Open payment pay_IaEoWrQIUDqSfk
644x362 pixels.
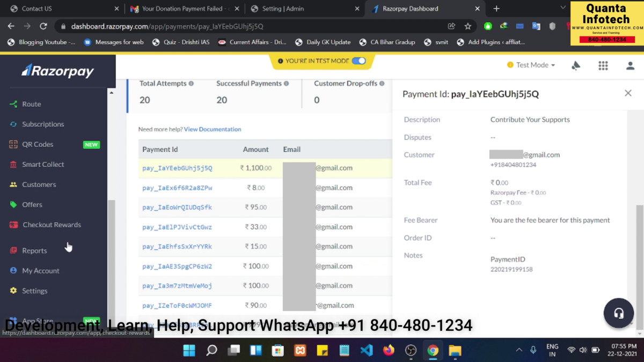(x=177, y=208)
